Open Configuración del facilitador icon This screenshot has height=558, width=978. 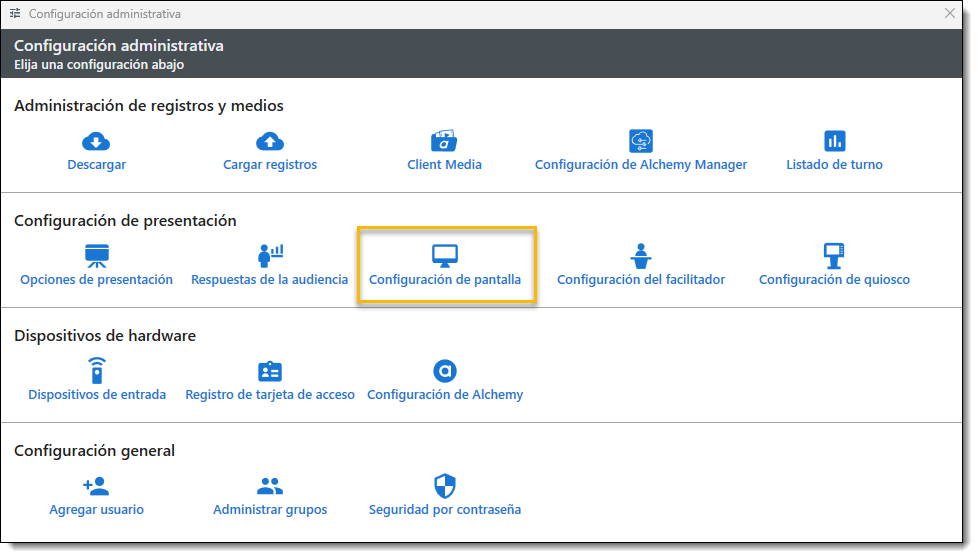tap(641, 255)
